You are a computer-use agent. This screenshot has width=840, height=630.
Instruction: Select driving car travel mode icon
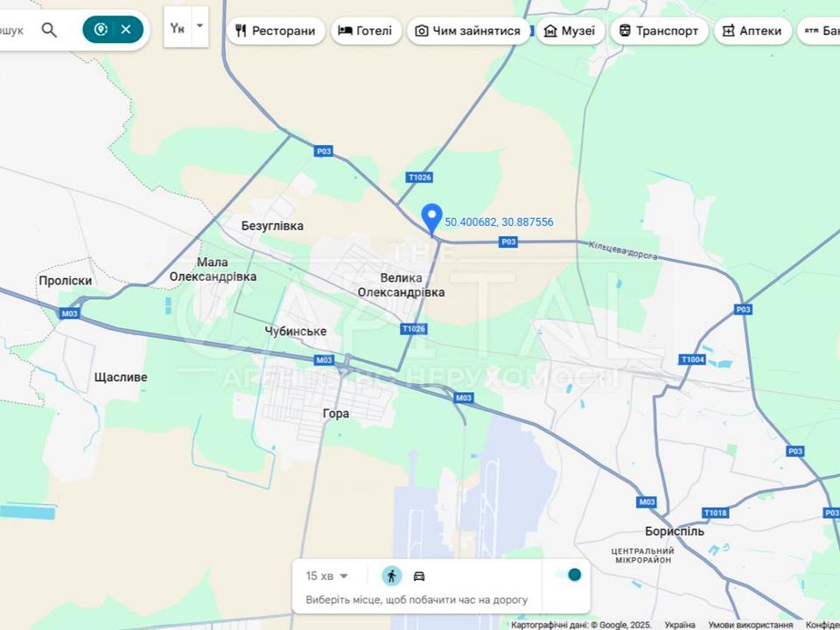419,576
